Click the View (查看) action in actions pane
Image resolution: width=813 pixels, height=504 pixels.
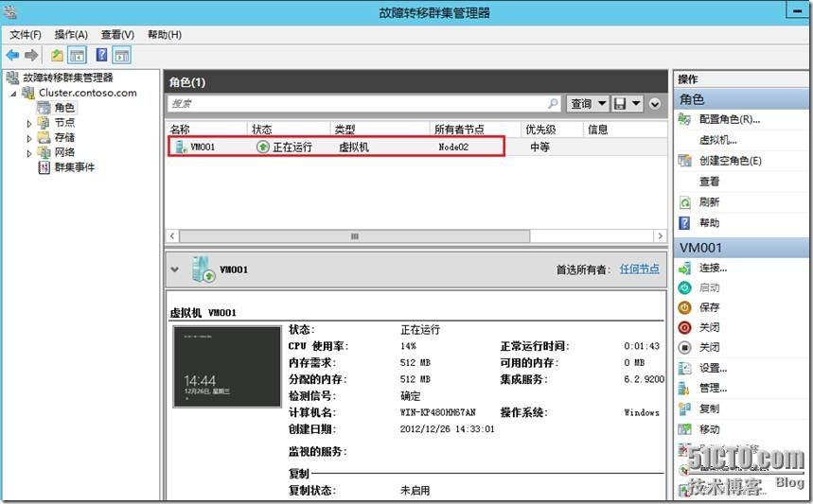click(x=709, y=182)
